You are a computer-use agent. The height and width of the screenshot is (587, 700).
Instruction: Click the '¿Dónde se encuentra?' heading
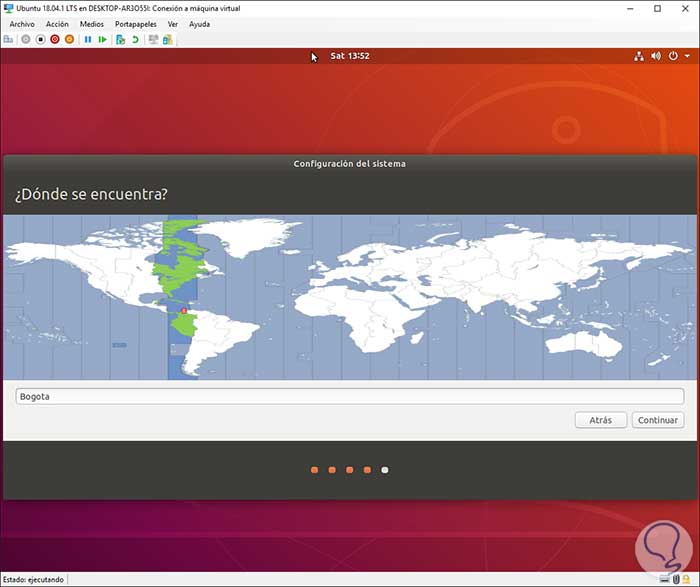(x=91, y=194)
